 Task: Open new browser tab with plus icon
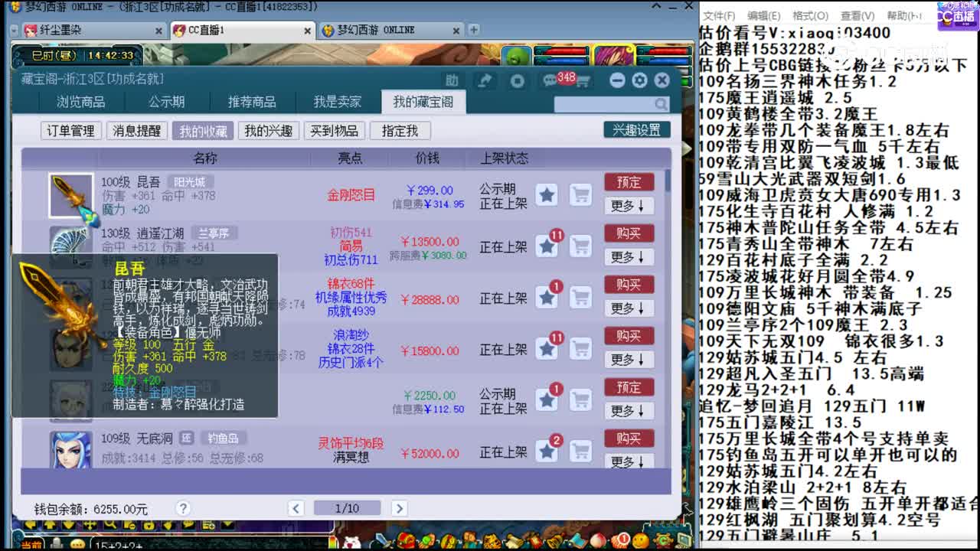coord(474,30)
